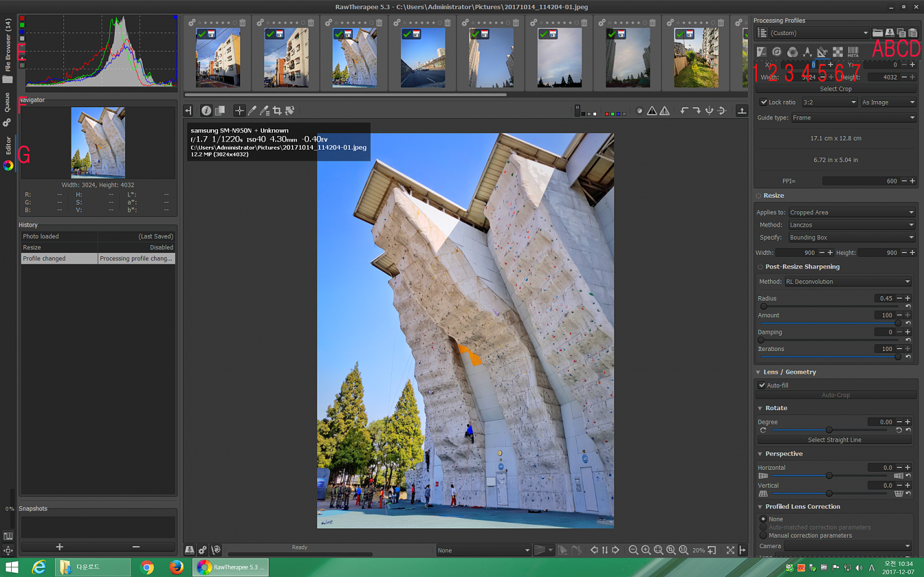Viewport: 924px width, 577px height.
Task: Remove a snapshot with minus button
Action: tap(136, 547)
